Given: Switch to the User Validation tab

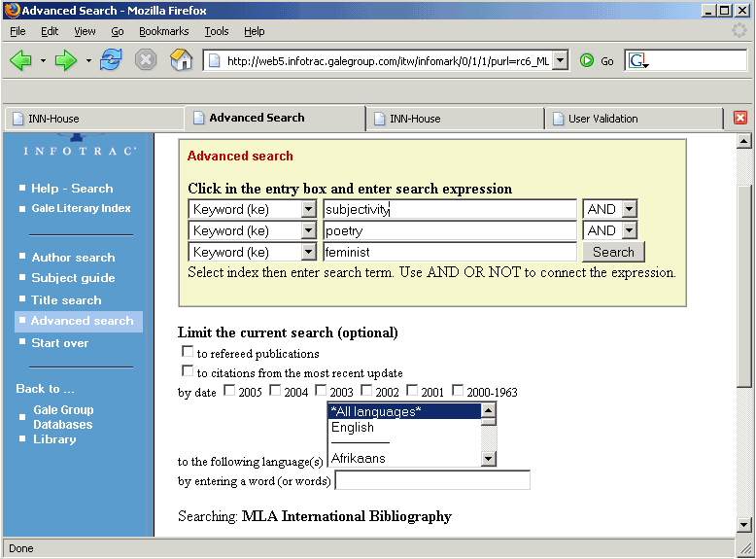Looking at the screenshot, I should point(635,119).
